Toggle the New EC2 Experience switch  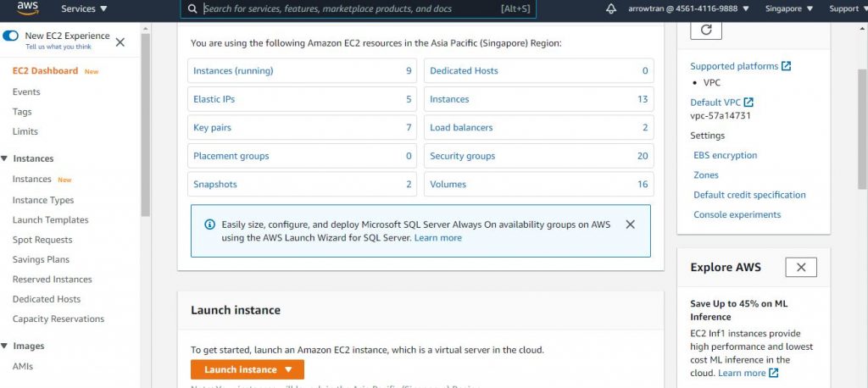[10, 36]
